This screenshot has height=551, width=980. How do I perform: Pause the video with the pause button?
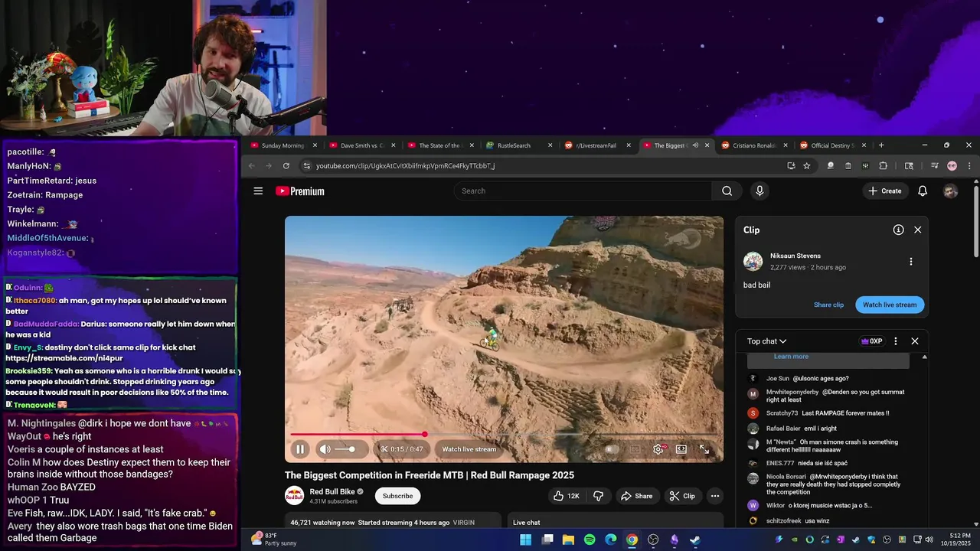(300, 449)
